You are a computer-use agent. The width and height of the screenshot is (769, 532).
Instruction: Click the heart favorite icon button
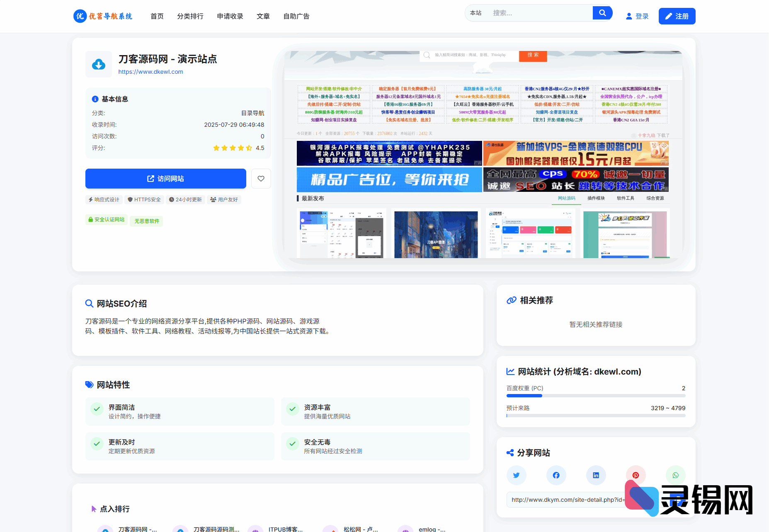tap(261, 179)
